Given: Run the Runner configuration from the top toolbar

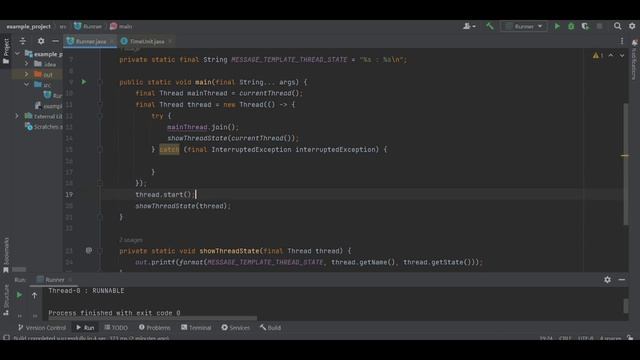Looking at the screenshot, I should [557, 26].
